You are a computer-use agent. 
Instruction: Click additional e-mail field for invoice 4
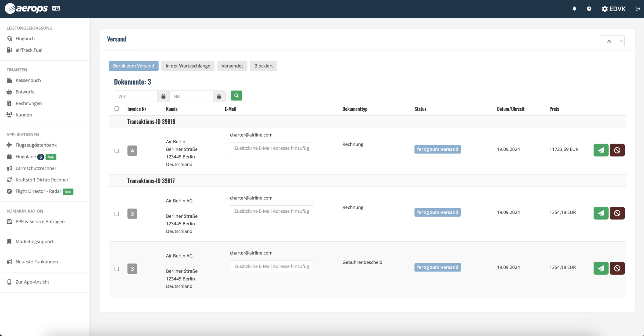click(271, 148)
